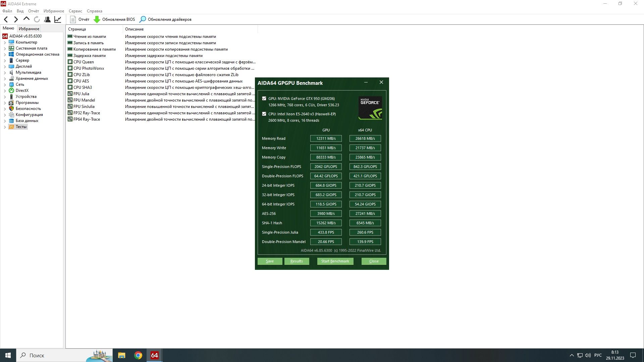Open the Вид menu
Viewport: 644px width, 362px height.
click(20, 11)
